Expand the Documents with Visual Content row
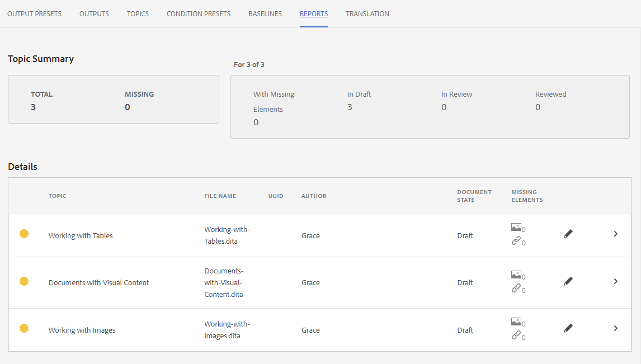 615,281
